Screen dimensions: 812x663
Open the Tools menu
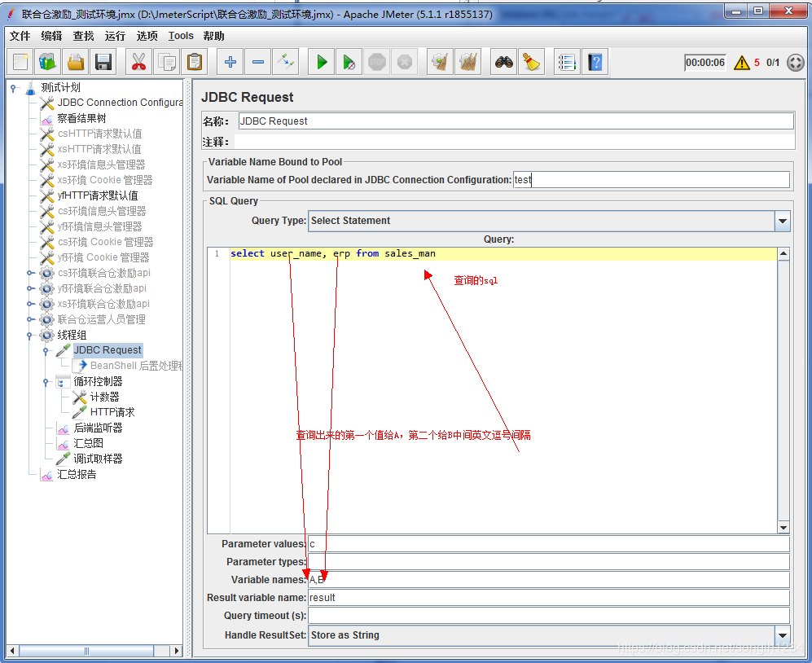point(181,36)
